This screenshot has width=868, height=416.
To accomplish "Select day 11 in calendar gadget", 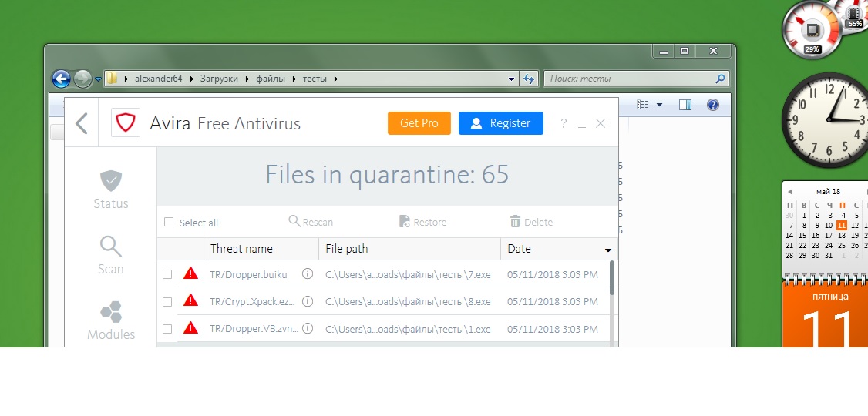I will (x=842, y=225).
